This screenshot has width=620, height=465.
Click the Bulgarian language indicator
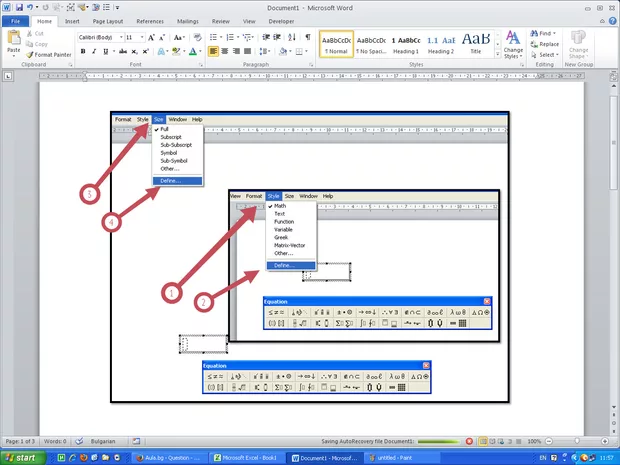coord(103,441)
